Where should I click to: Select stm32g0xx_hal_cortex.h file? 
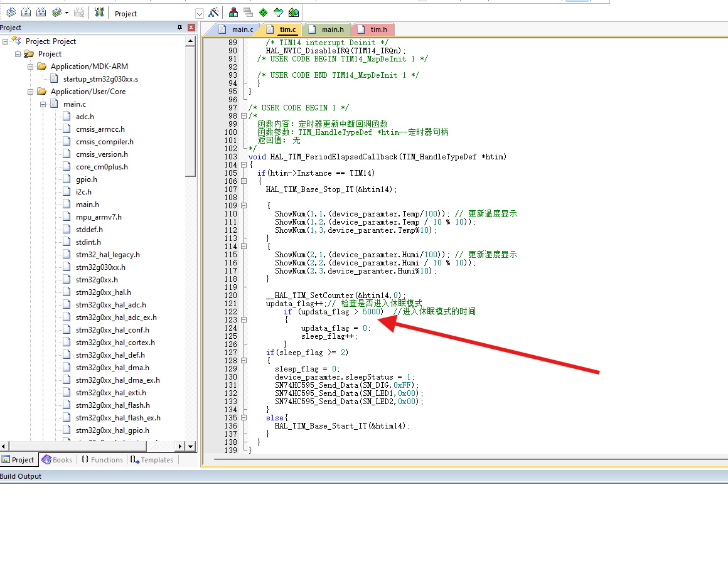(115, 343)
